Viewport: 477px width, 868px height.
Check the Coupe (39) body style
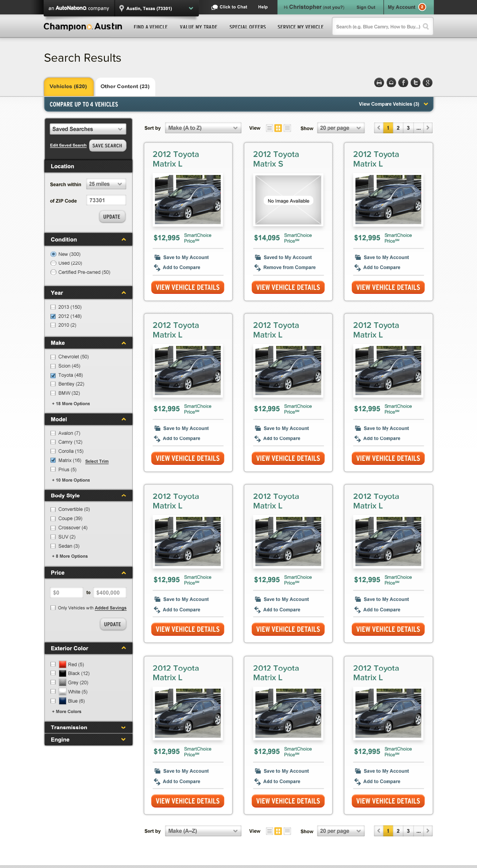(53, 518)
